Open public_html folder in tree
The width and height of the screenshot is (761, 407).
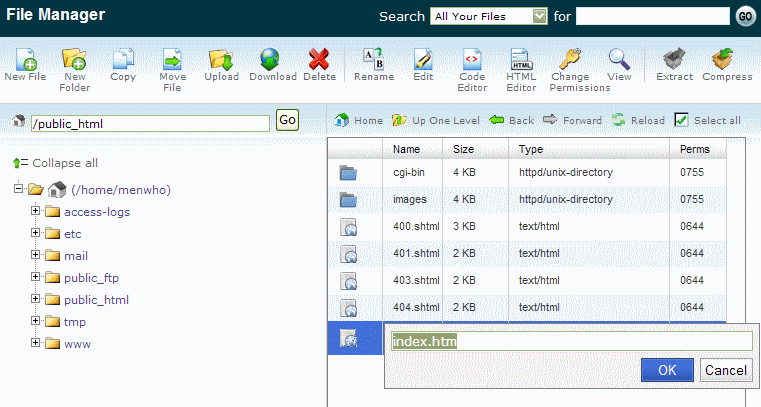(97, 300)
